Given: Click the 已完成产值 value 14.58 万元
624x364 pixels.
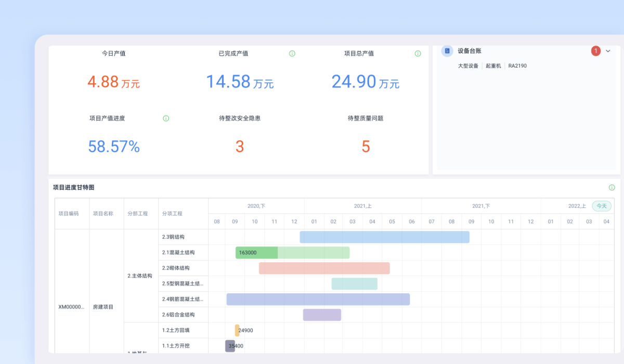Looking at the screenshot, I should 240,82.
